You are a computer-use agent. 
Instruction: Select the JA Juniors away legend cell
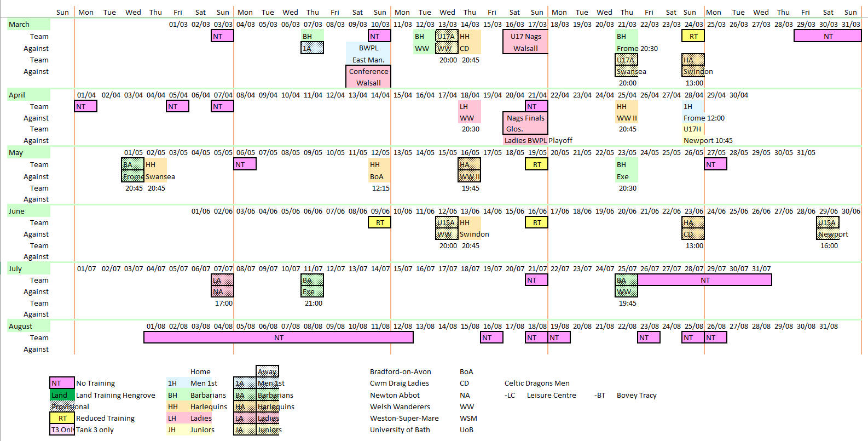point(245,430)
